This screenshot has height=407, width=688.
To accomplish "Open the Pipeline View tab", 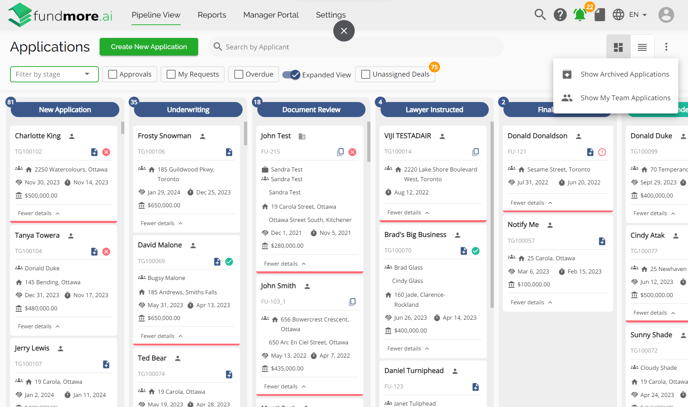I will coord(156,15).
